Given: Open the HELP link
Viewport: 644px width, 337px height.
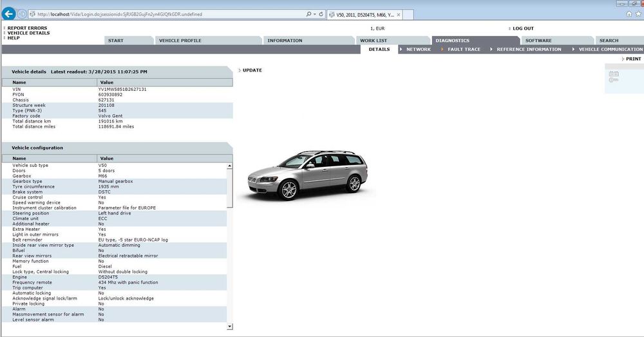Looking at the screenshot, I should (14, 38).
